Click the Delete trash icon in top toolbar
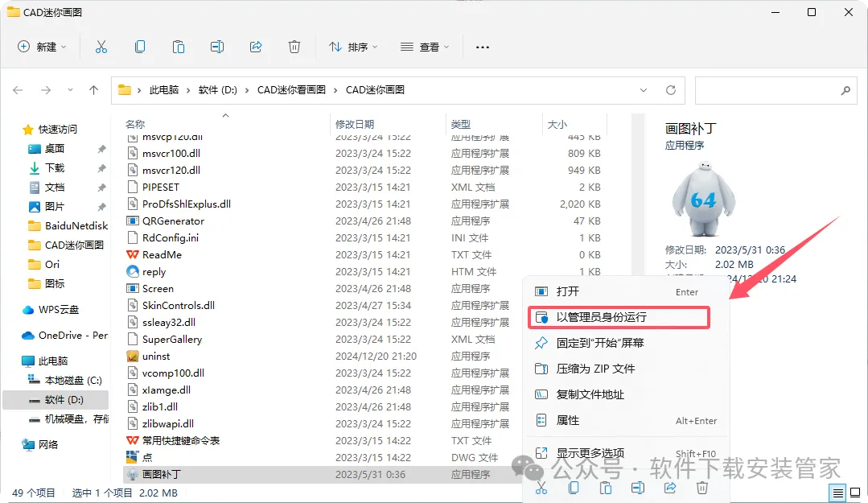Viewport: 868px width, 503px height. click(294, 47)
